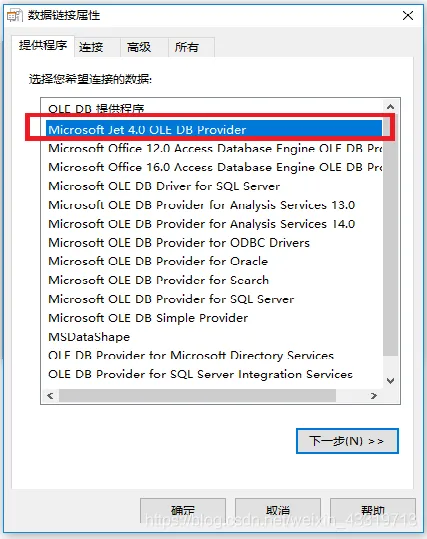427x539 pixels.
Task: Close the 数据链接属性 dialog
Action: [408, 15]
